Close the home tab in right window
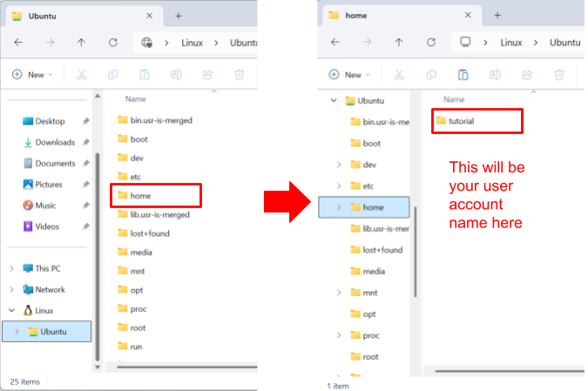Screen dimensions: 588x391 point(468,15)
